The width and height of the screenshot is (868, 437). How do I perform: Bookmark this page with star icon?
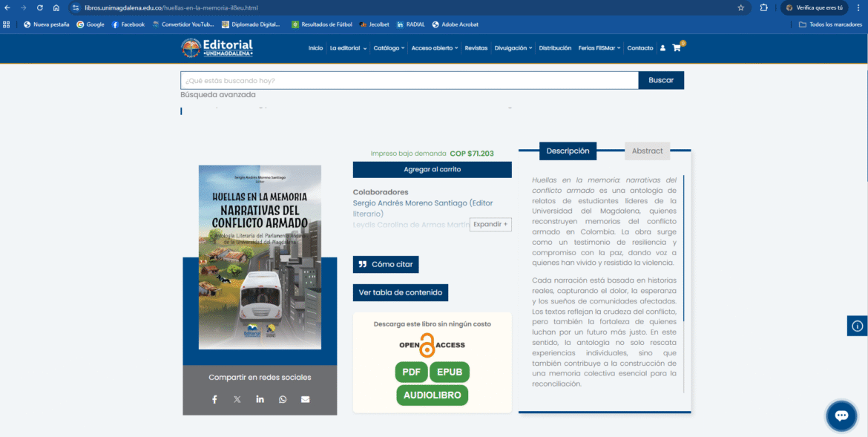(740, 7)
